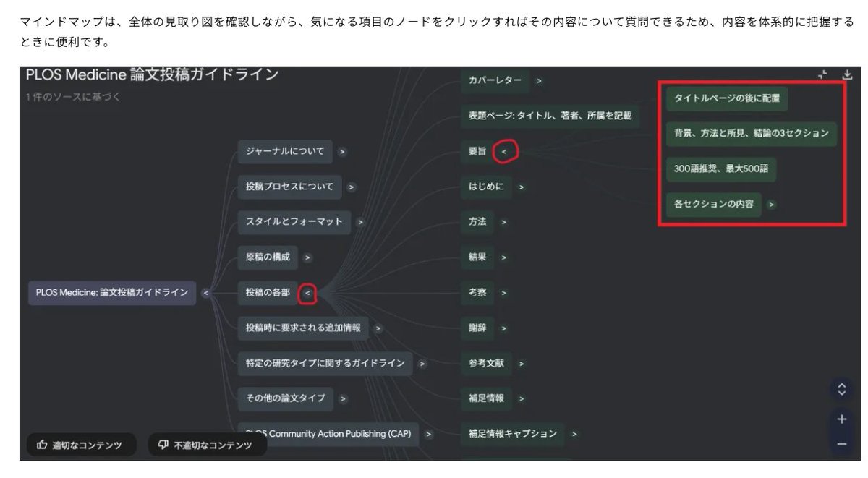Screen dimensions: 868x478
Task: Select the スタイルとフォーマット node
Action: coord(294,222)
